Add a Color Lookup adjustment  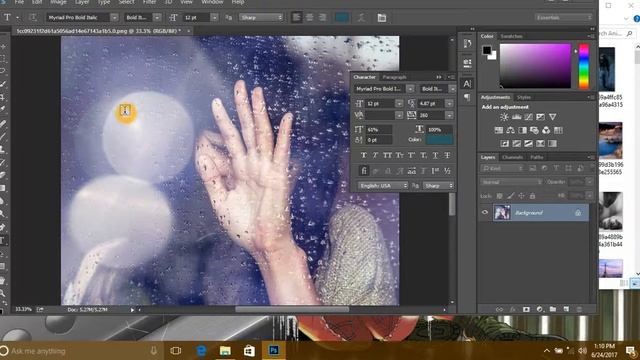click(558, 130)
